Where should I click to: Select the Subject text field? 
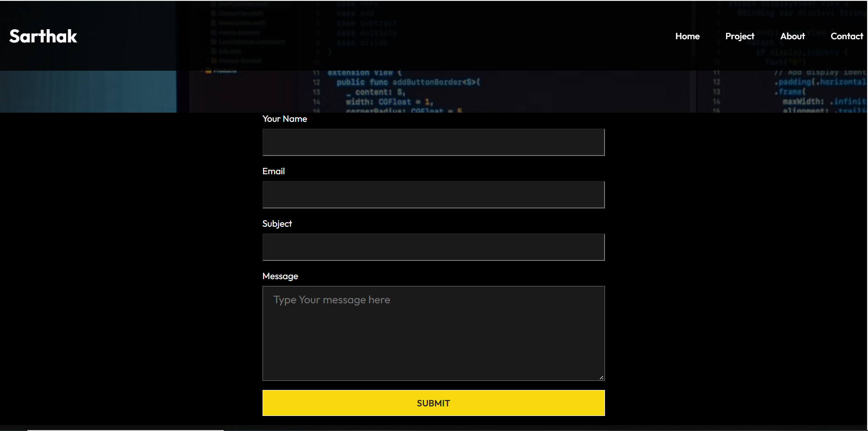point(433,247)
